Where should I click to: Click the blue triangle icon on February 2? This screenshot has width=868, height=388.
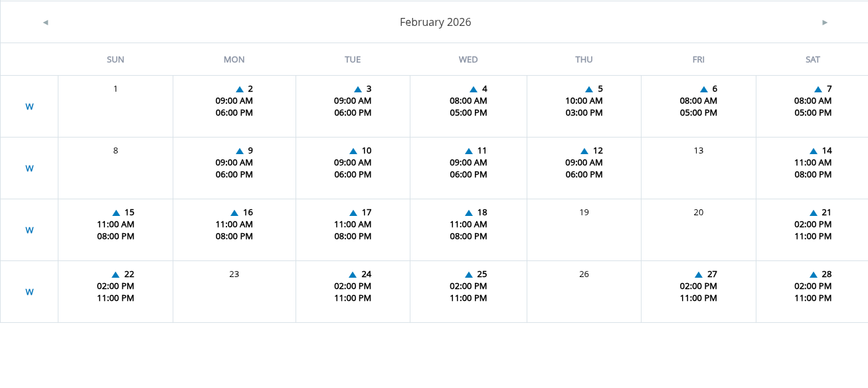(238, 88)
